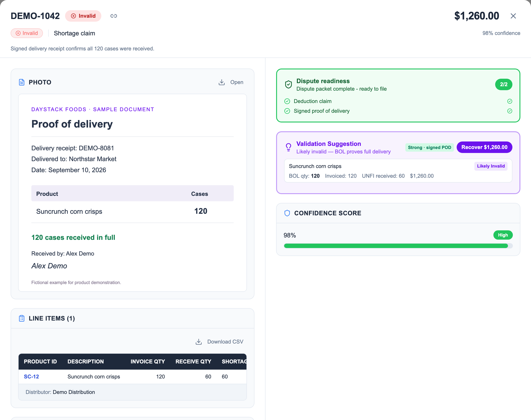Viewport: 531px width, 420px height.
Task: Click the RECEIVE QTY column header
Action: (x=193, y=362)
